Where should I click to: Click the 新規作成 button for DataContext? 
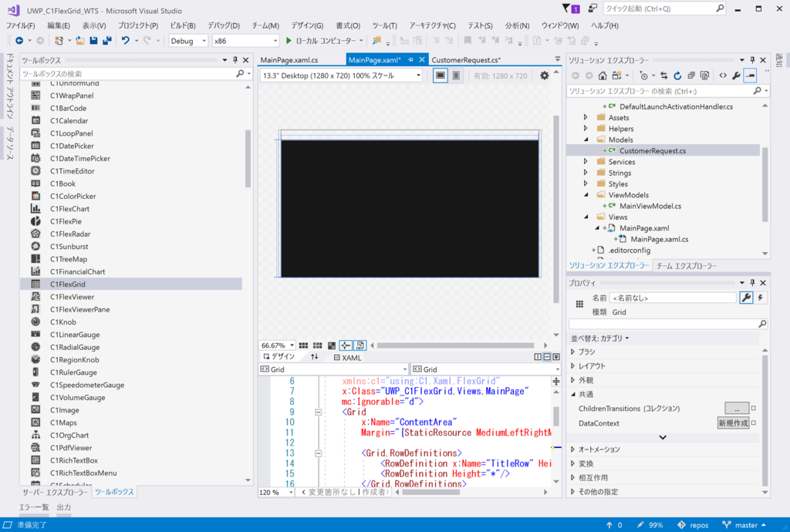coord(733,423)
